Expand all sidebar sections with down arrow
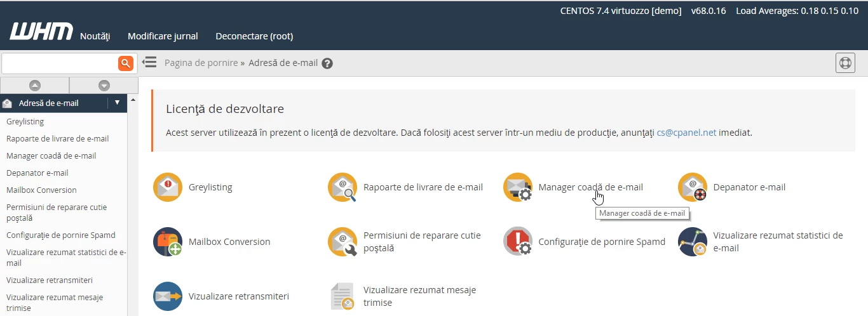The height and width of the screenshot is (316, 868). (104, 85)
